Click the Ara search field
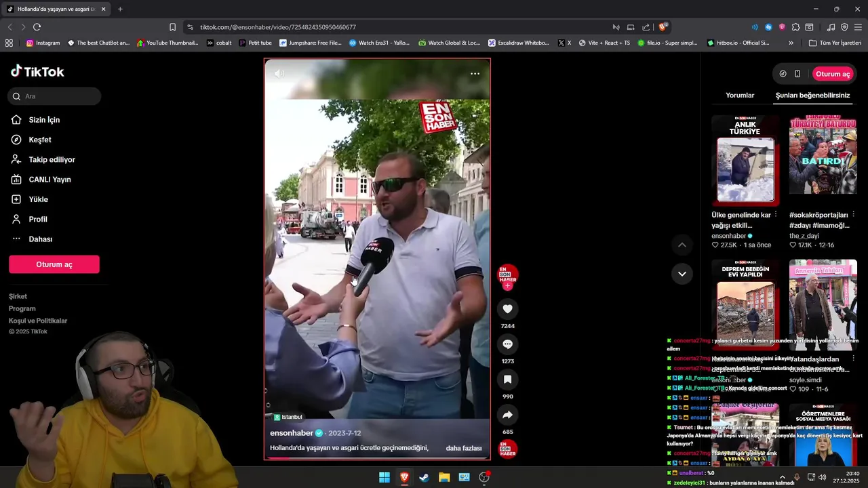Viewport: 868px width, 488px height. 54,96
